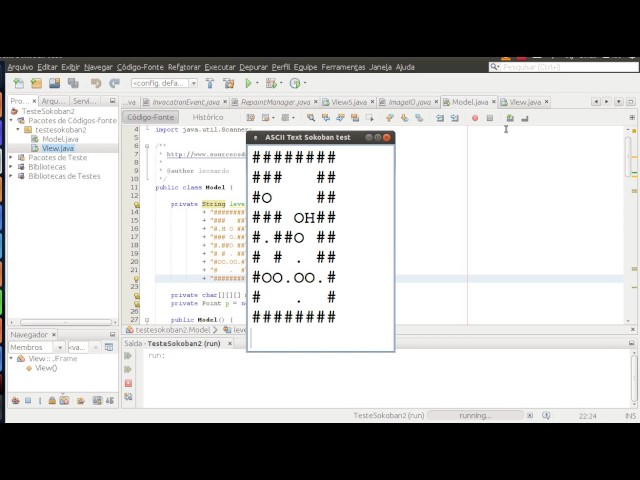The width and height of the screenshot is (640, 480).
Task: Open the config default dropdown
Action: [x=194, y=83]
